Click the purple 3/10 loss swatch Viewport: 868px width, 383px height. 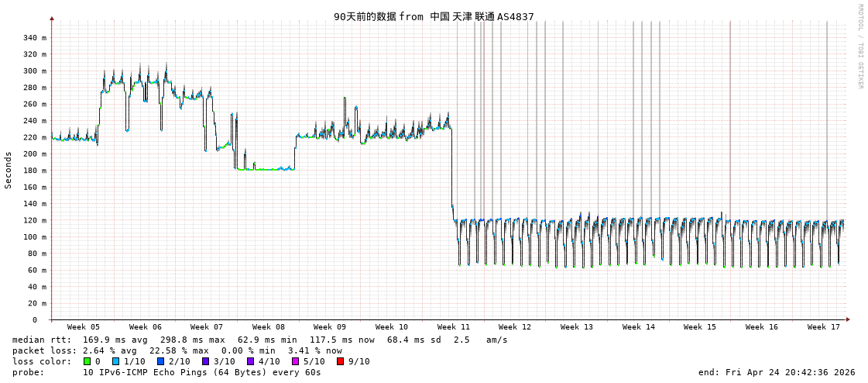[205, 361]
